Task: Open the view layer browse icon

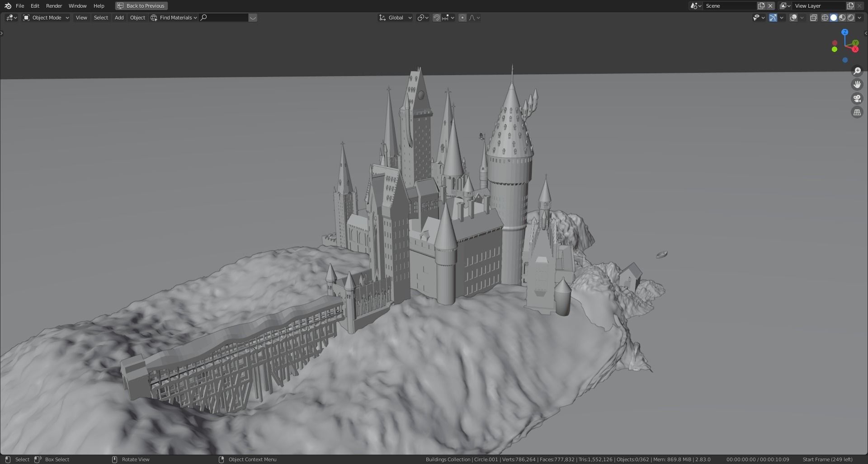Action: 785,6
